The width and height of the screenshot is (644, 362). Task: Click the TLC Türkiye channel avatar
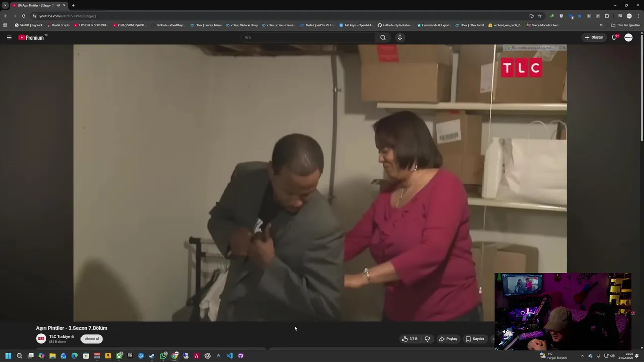click(41, 339)
